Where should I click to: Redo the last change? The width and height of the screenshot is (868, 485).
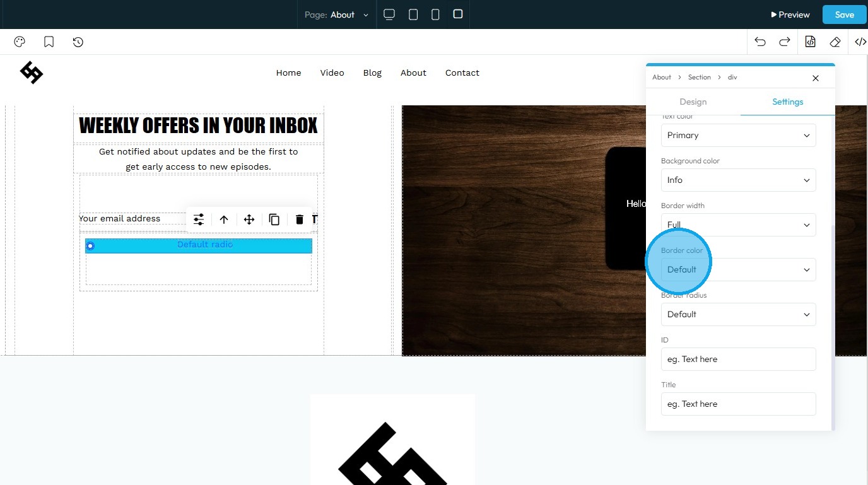[x=785, y=42]
